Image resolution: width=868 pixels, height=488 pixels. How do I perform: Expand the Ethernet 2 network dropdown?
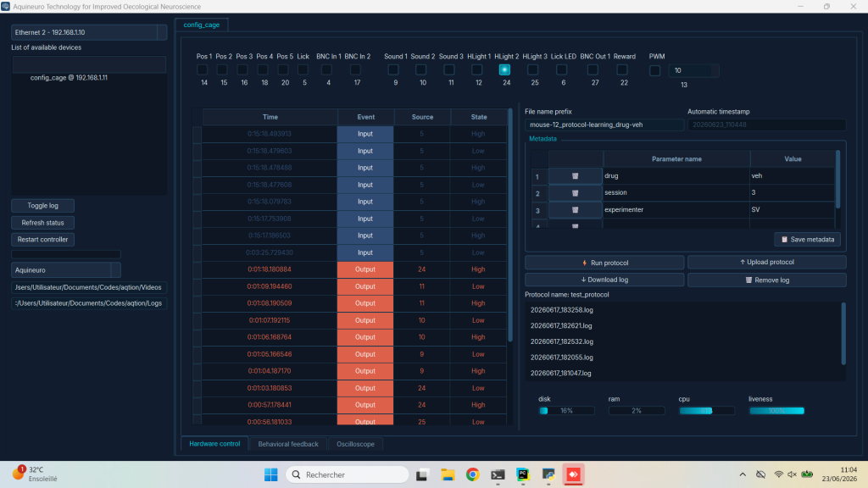click(162, 33)
